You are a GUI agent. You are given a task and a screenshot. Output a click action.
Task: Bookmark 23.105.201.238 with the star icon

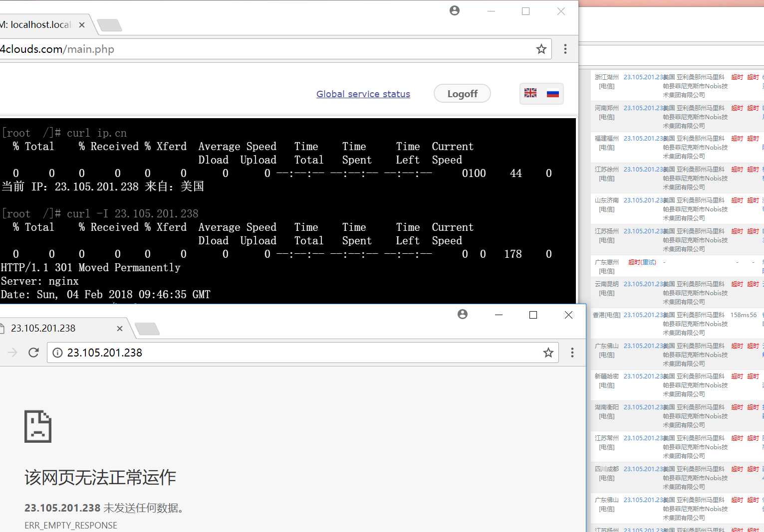[548, 353]
